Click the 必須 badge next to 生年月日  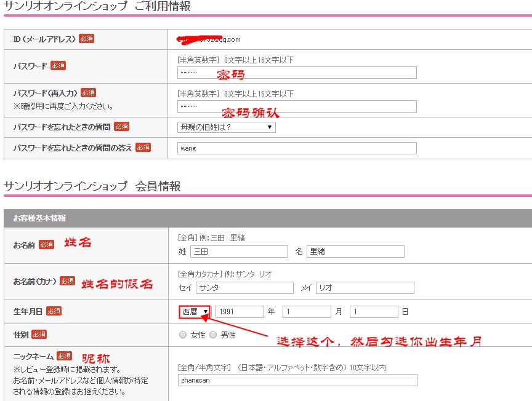tap(54, 311)
